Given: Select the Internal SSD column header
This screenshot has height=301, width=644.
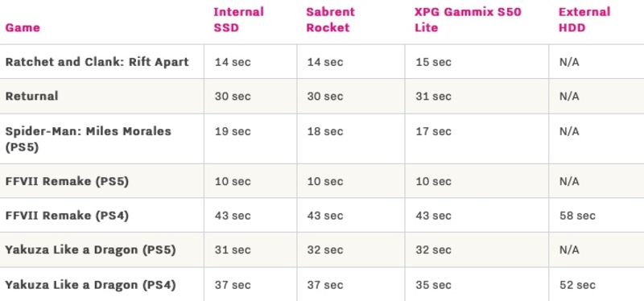Looking at the screenshot, I should click(238, 19).
